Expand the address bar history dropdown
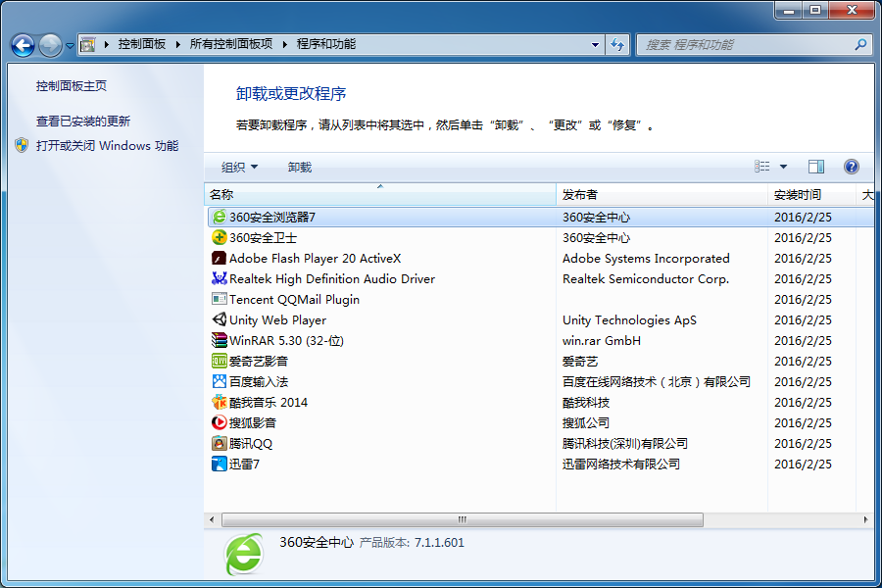Image resolution: width=882 pixels, height=588 pixels. tap(595, 44)
